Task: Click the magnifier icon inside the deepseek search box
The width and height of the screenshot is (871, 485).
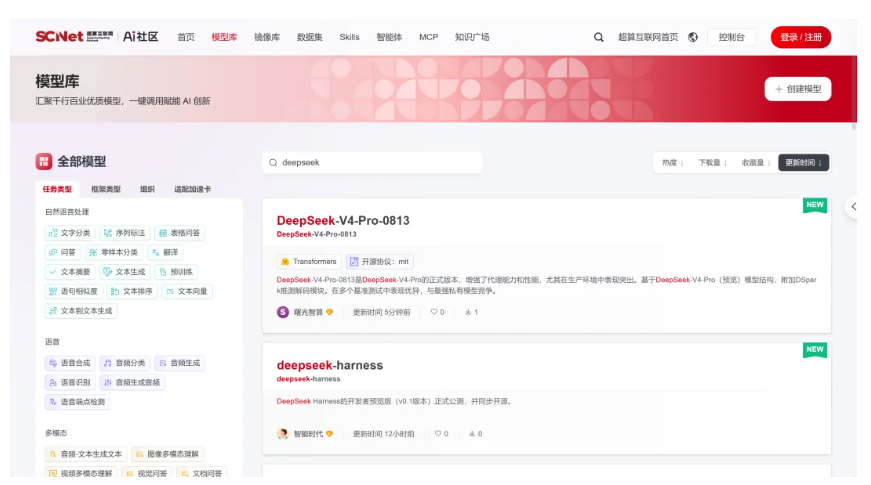Action: tap(273, 163)
